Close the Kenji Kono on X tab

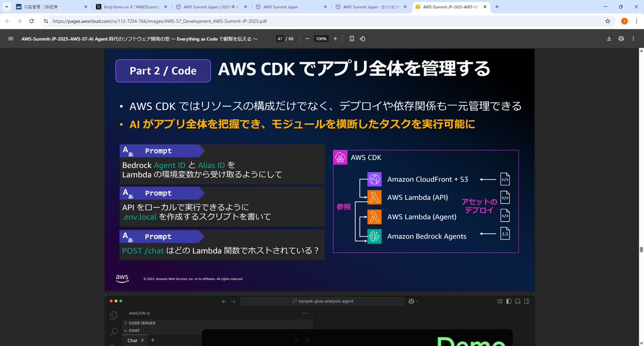(165, 7)
